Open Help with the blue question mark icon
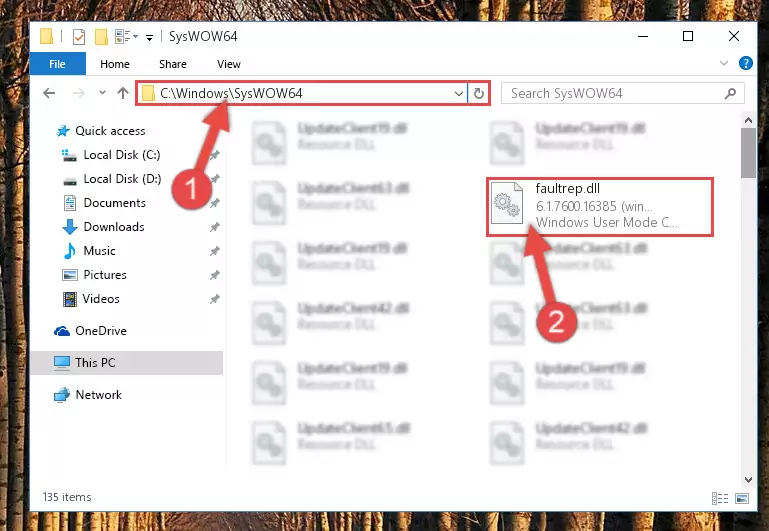The height and width of the screenshot is (531, 769). (x=745, y=63)
